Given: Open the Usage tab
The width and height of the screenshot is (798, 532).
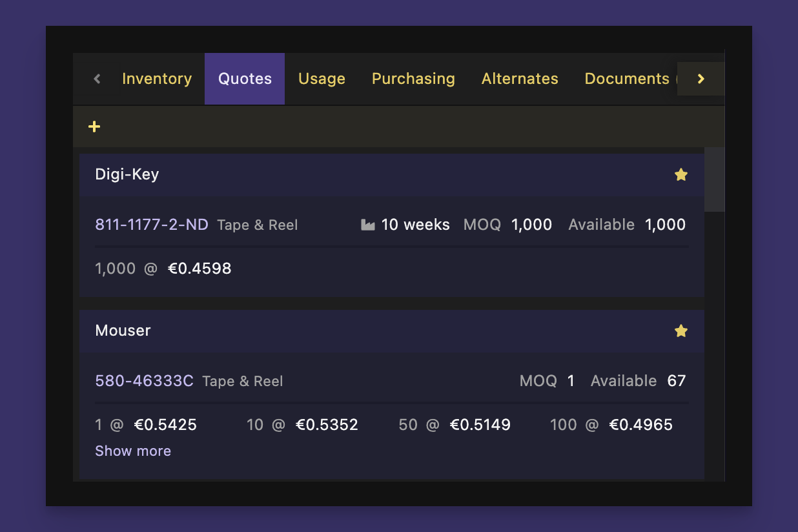Looking at the screenshot, I should click(x=322, y=79).
